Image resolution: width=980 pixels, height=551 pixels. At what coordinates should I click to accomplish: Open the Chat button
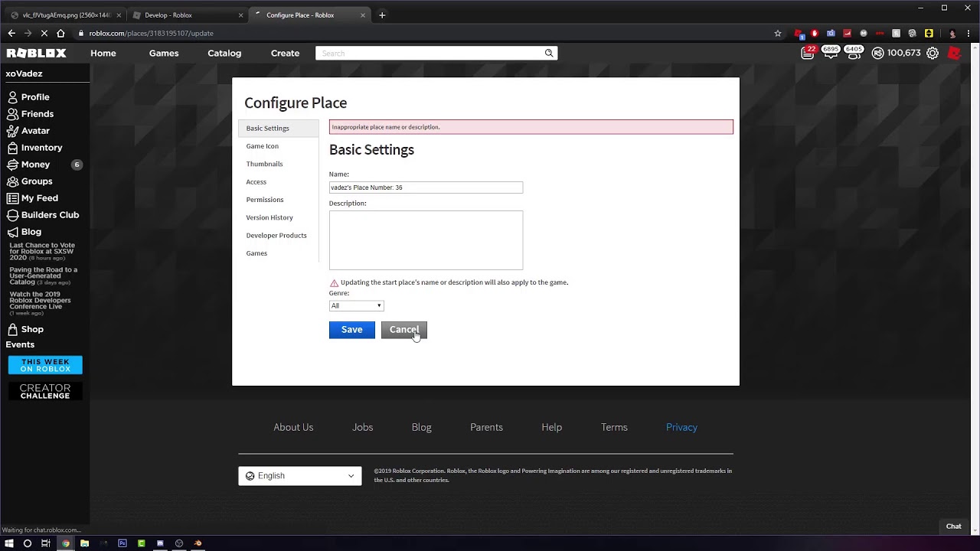(x=953, y=527)
